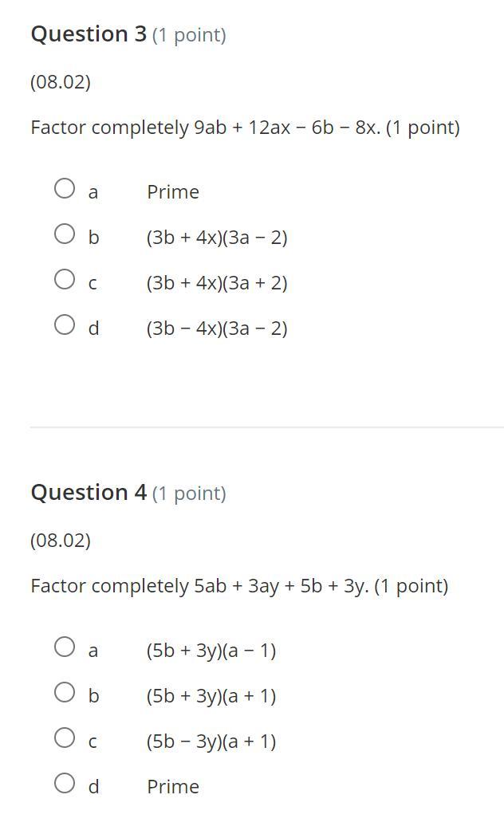Click the Question 4 heading
The width and height of the screenshot is (504, 834).
(x=89, y=493)
